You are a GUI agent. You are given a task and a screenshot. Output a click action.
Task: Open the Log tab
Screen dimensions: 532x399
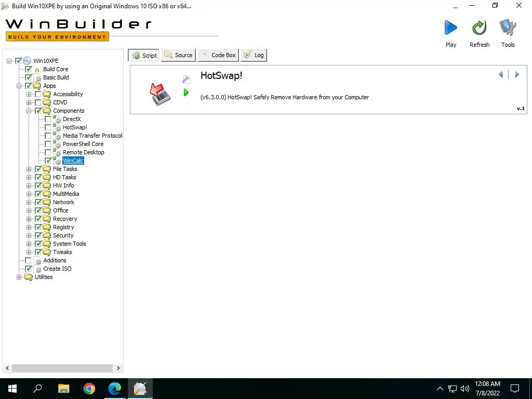(254, 55)
